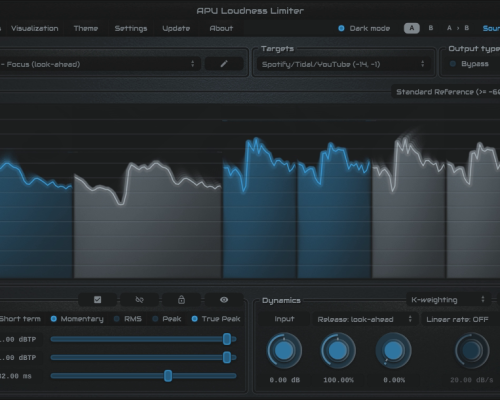Select preset slot B
The height and width of the screenshot is (400, 500).
431,28
